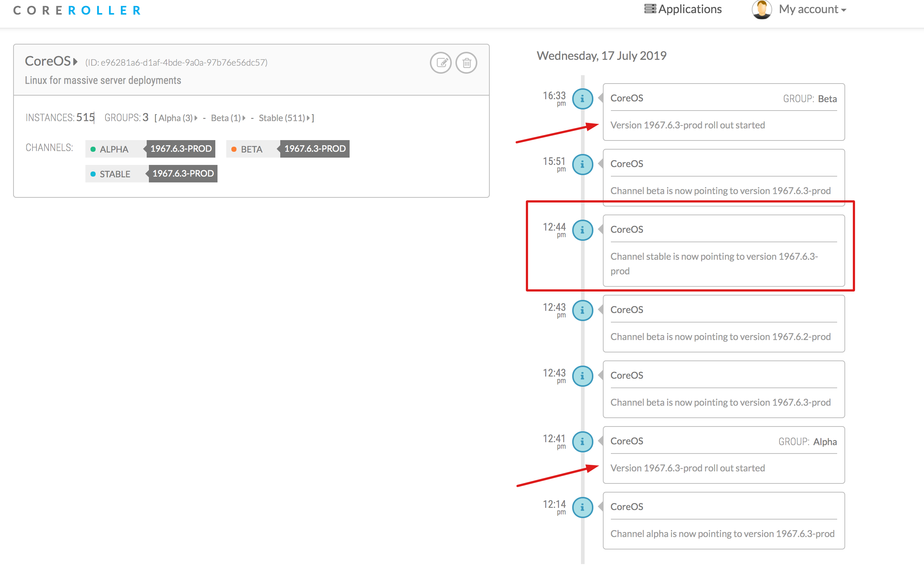Click info icon for 15:51 event
Screen dimensions: 924x575
tap(582, 165)
